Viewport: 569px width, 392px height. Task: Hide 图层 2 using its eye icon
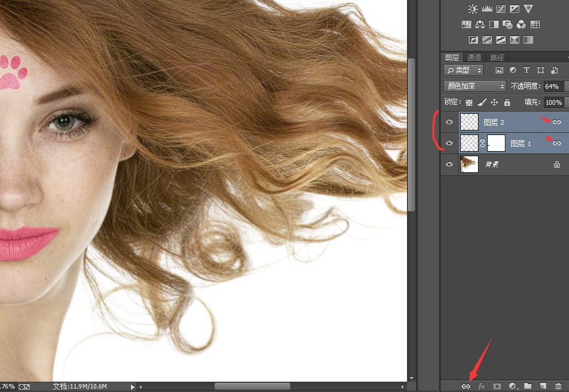tap(449, 122)
